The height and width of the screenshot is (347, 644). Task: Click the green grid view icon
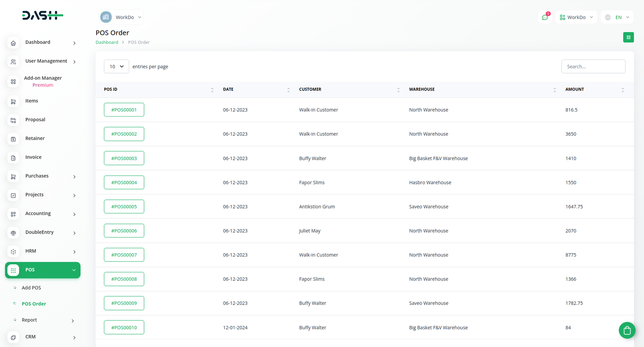click(628, 37)
